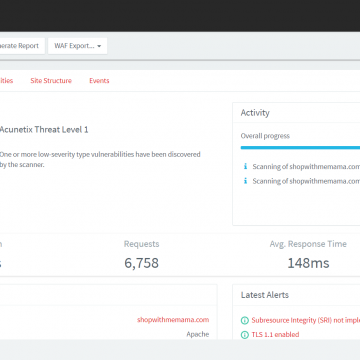Image resolution: width=360 pixels, height=360 pixels.
Task: Click the info icon beside Subresource Integrity alert
Action: (245, 321)
